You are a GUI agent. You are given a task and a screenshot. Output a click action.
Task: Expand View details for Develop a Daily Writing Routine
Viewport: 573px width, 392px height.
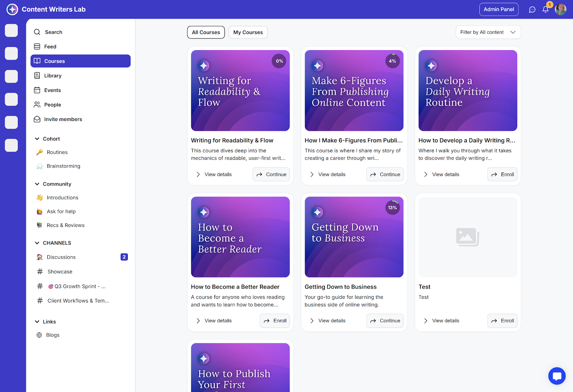click(x=441, y=174)
